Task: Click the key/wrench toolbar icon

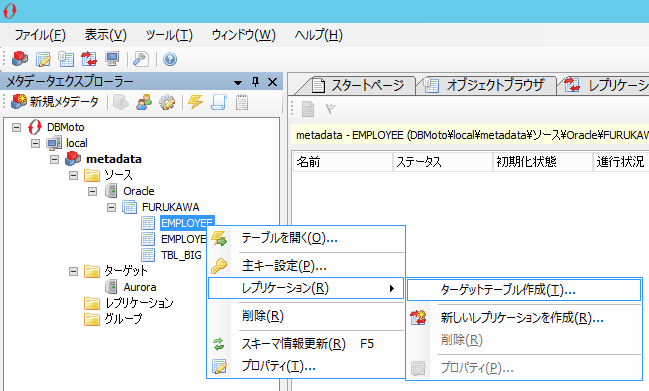Action: click(x=141, y=59)
